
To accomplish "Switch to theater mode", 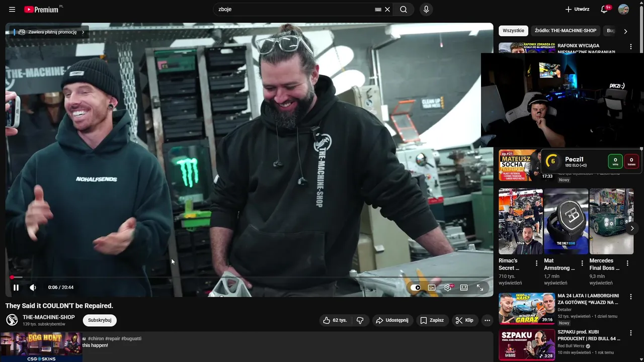I will pos(464,288).
